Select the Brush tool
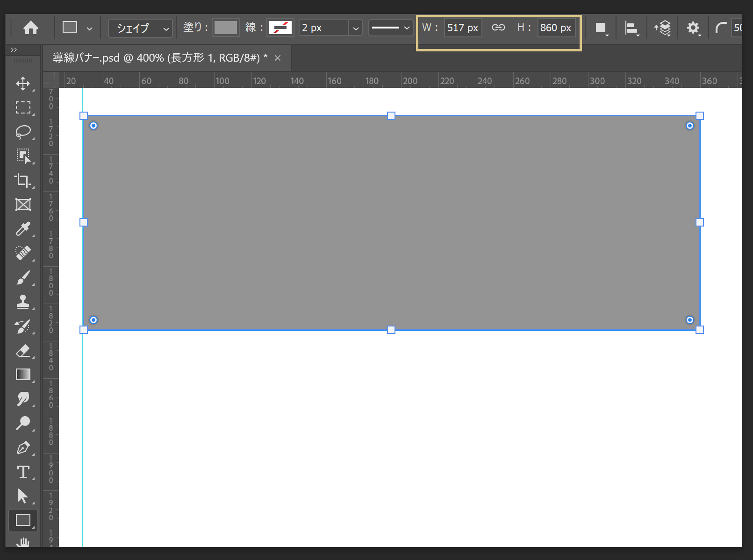Image resolution: width=753 pixels, height=560 pixels. [23, 277]
